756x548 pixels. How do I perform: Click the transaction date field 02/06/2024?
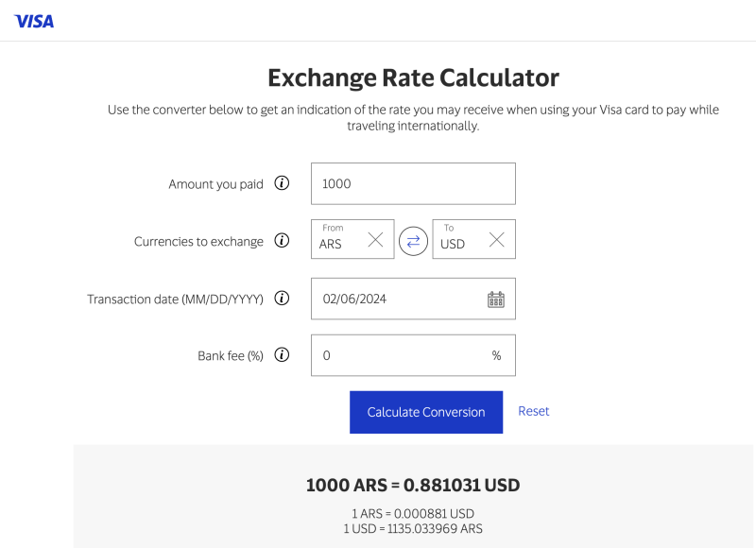tap(397, 299)
